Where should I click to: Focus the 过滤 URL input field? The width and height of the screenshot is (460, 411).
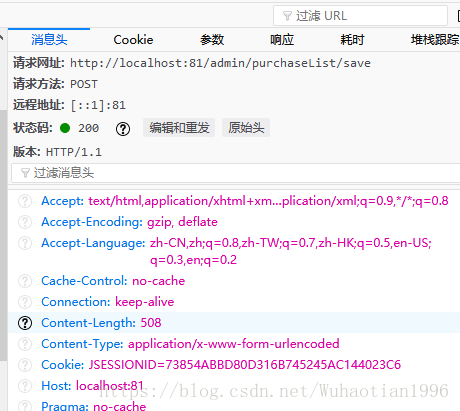pos(360,16)
